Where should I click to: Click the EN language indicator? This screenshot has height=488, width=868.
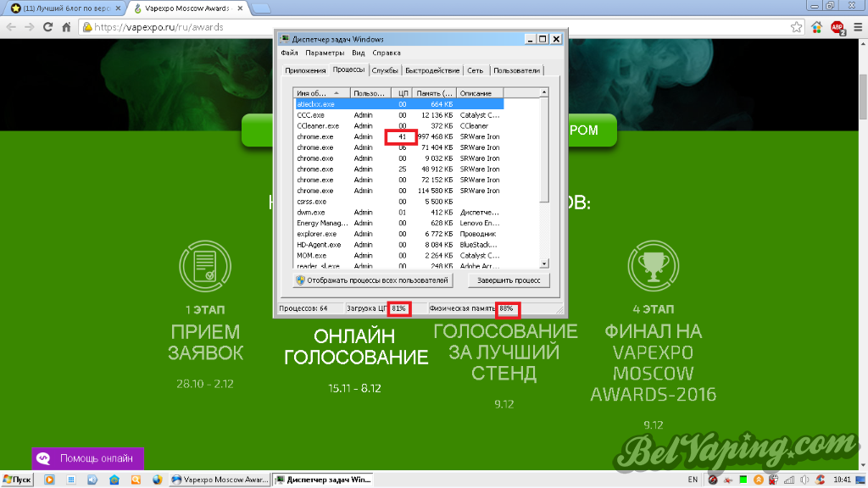(x=693, y=480)
